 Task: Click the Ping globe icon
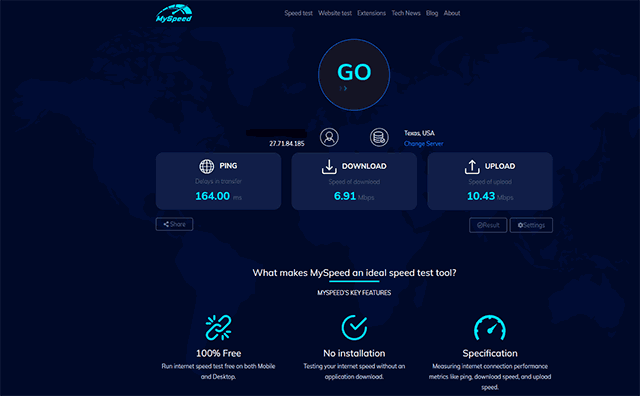pyautogui.click(x=207, y=166)
